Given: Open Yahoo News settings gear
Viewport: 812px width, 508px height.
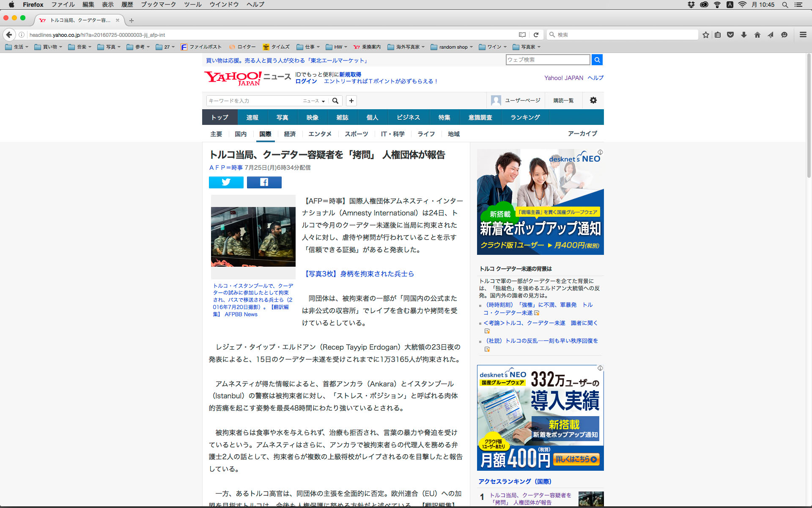Looking at the screenshot, I should 593,100.
